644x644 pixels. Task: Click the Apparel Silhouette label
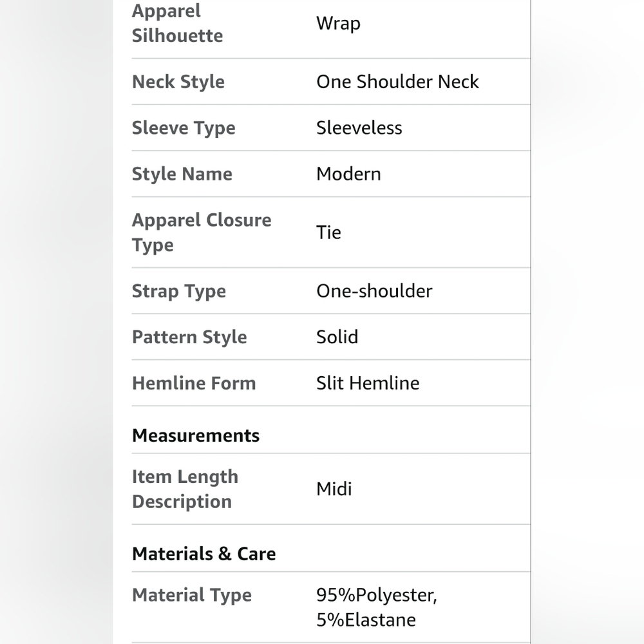point(177,24)
